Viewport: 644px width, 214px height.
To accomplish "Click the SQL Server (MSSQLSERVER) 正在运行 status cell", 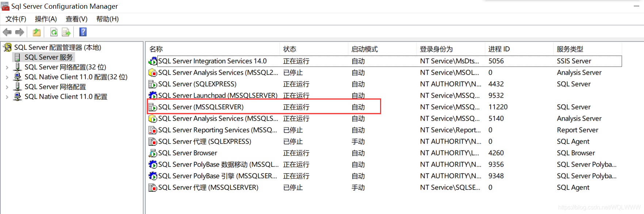I will (296, 107).
